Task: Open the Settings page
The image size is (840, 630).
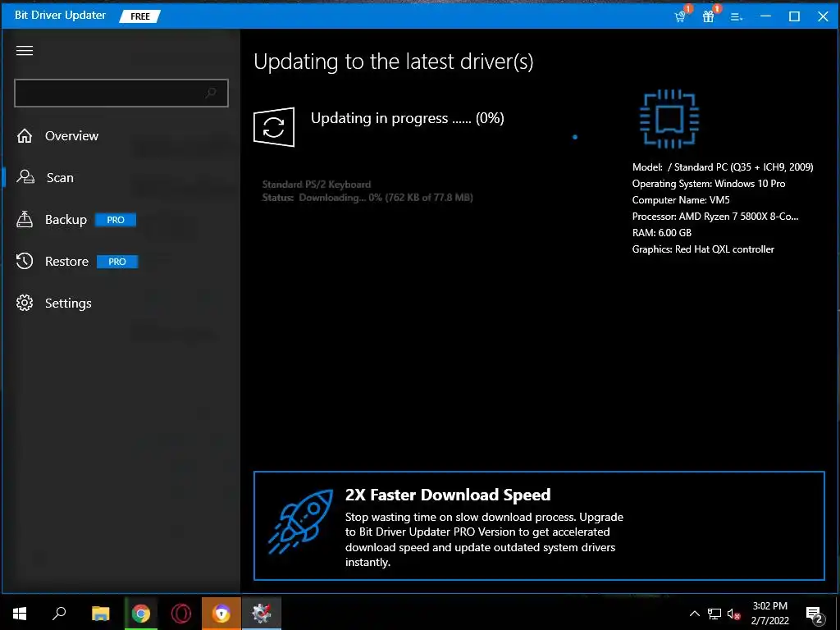Action: point(68,304)
